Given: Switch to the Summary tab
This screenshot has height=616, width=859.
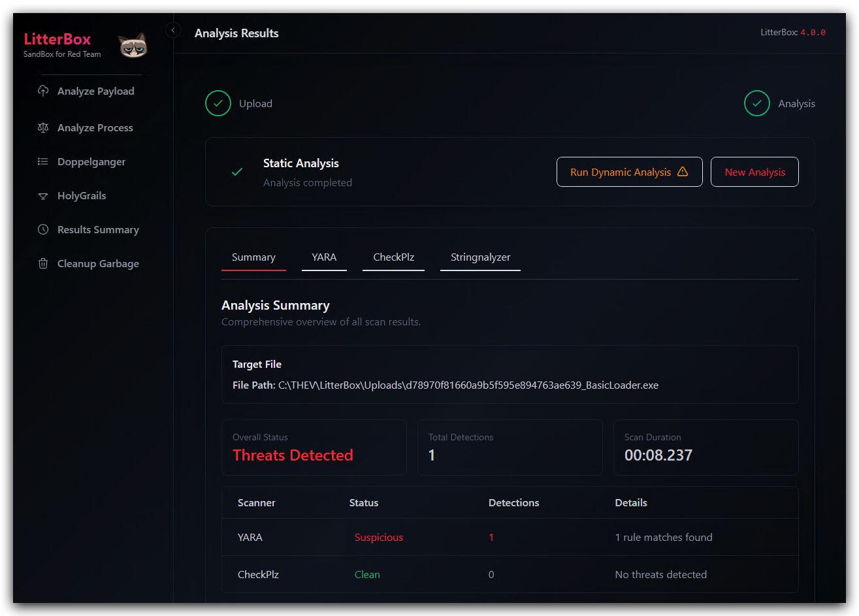Looking at the screenshot, I should (253, 257).
